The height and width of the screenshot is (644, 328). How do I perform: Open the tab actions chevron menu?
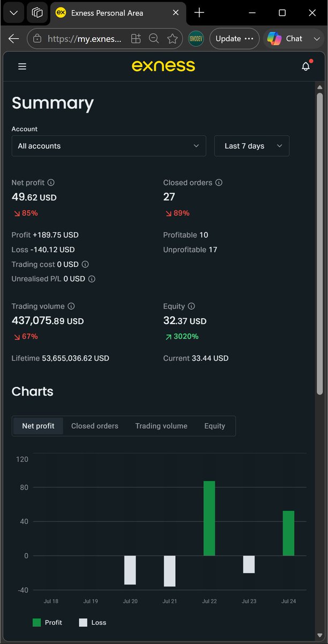(13, 12)
